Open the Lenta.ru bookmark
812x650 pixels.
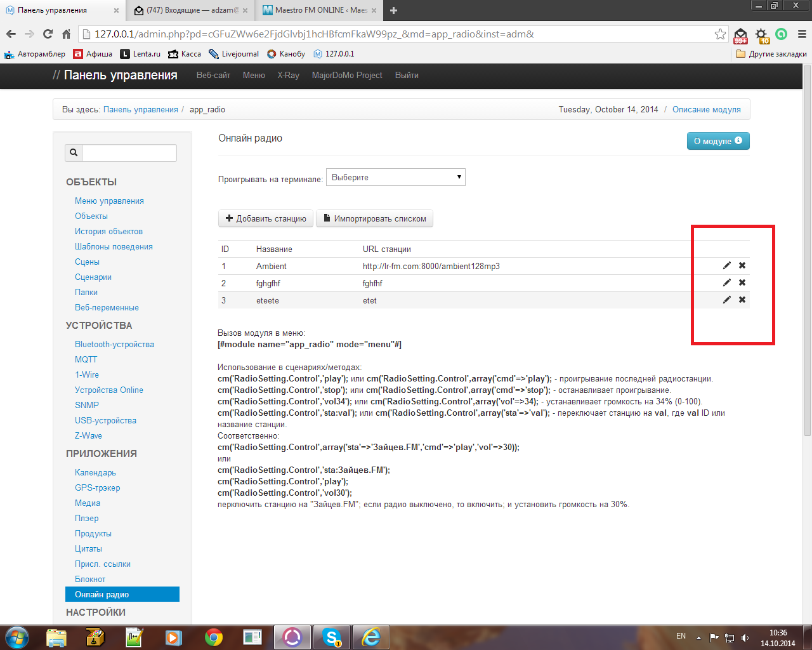(x=140, y=54)
